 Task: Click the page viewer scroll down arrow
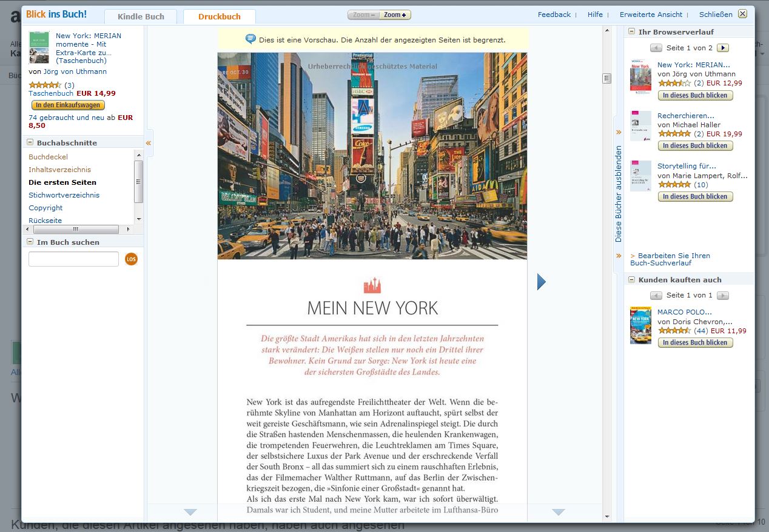(606, 517)
